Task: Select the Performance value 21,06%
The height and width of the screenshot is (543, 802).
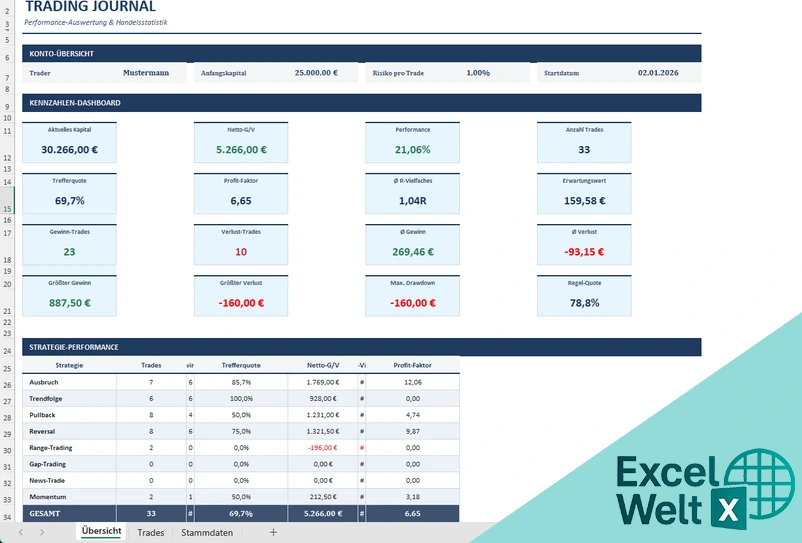Action: coord(412,150)
